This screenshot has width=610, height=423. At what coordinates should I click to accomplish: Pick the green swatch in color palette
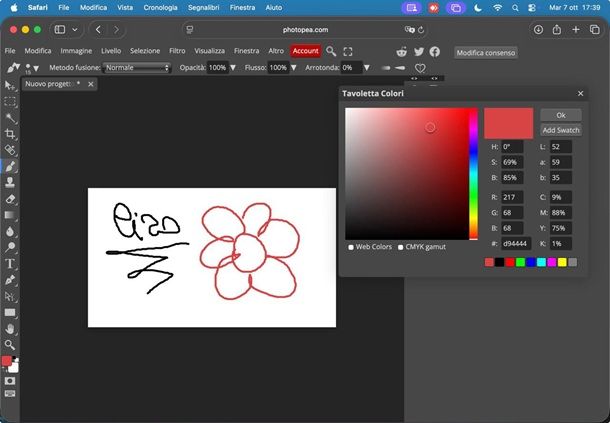[520, 262]
